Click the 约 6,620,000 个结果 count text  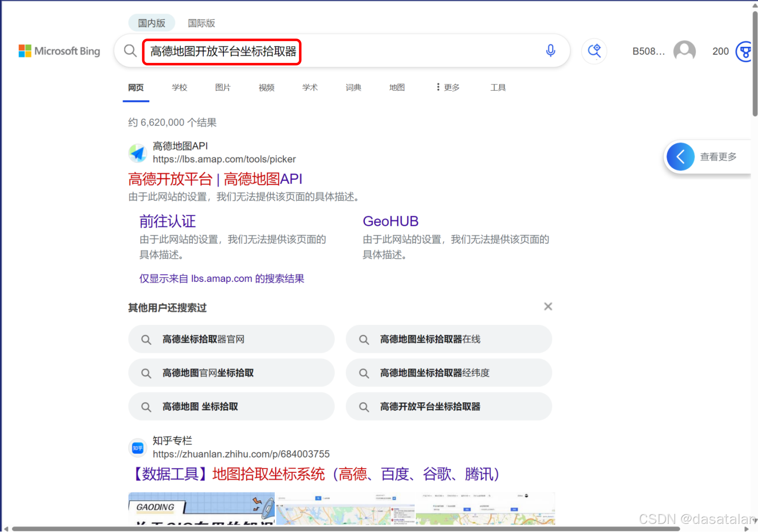(x=172, y=123)
